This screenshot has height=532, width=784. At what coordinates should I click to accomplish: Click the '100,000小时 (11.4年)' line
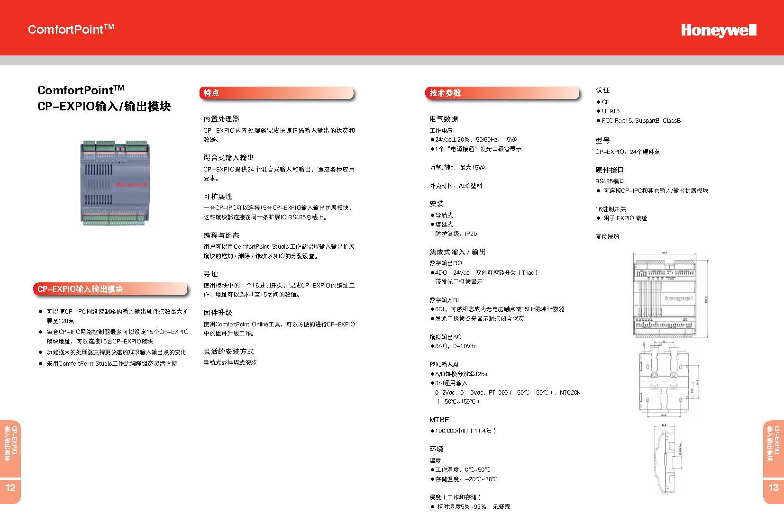(463, 431)
